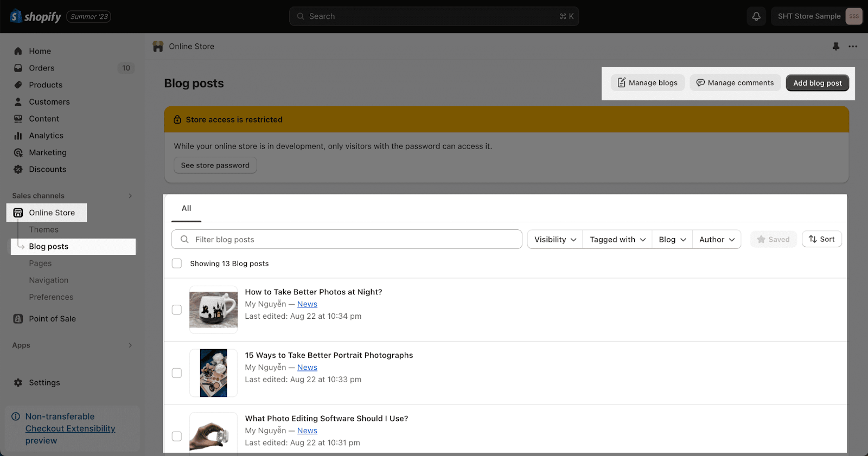Image resolution: width=868 pixels, height=456 pixels.
Task: Click the Summer '23 edition badge
Action: (89, 17)
